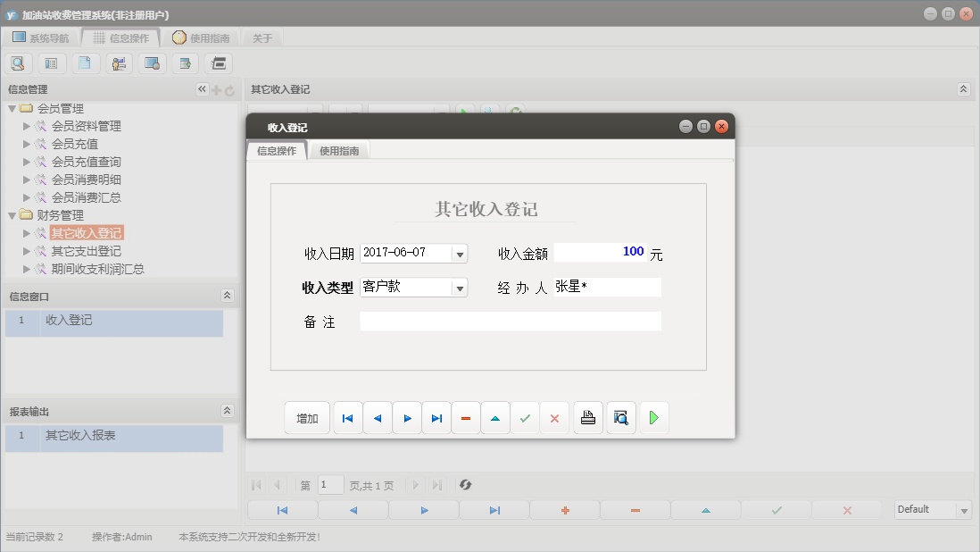This screenshot has height=552, width=980.
Task: Save the record with the green check icon
Action: (x=525, y=417)
